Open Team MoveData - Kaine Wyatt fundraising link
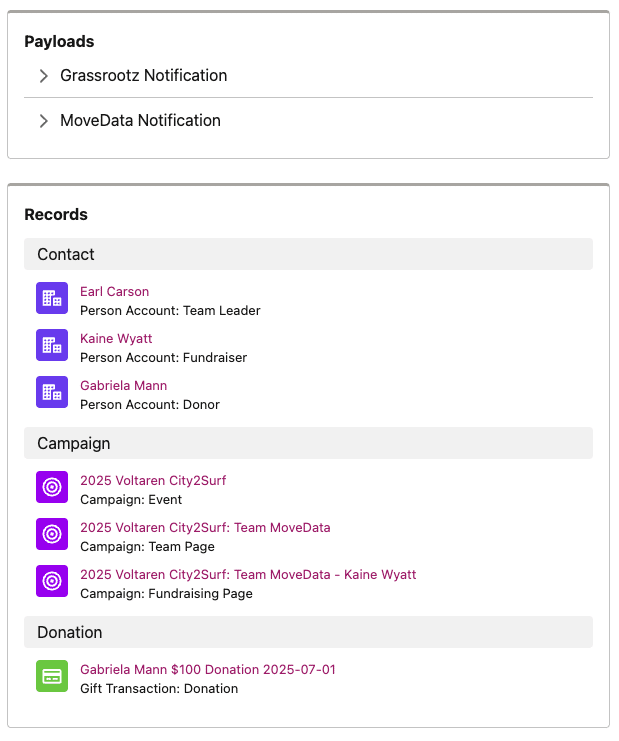The image size is (619, 741). [x=248, y=575]
